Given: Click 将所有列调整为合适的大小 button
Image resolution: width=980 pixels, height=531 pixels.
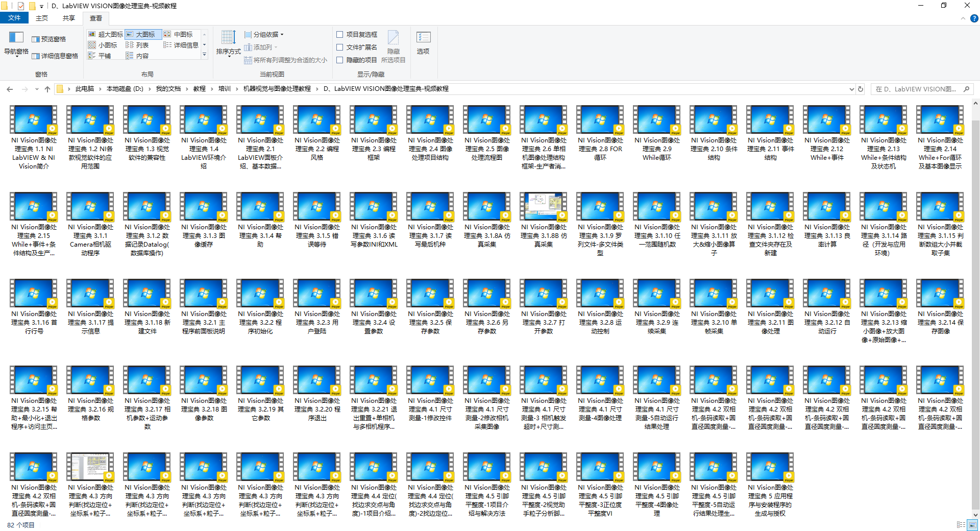Looking at the screenshot, I should [x=285, y=60].
